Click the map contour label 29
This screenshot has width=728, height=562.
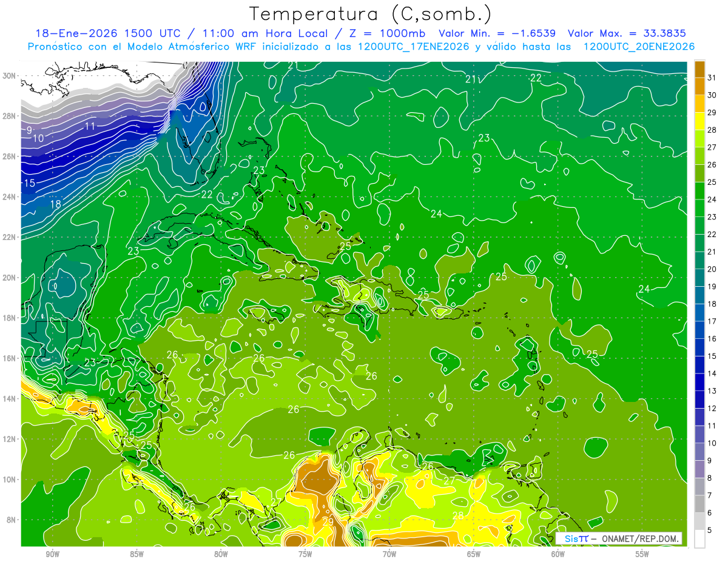[x=328, y=521]
